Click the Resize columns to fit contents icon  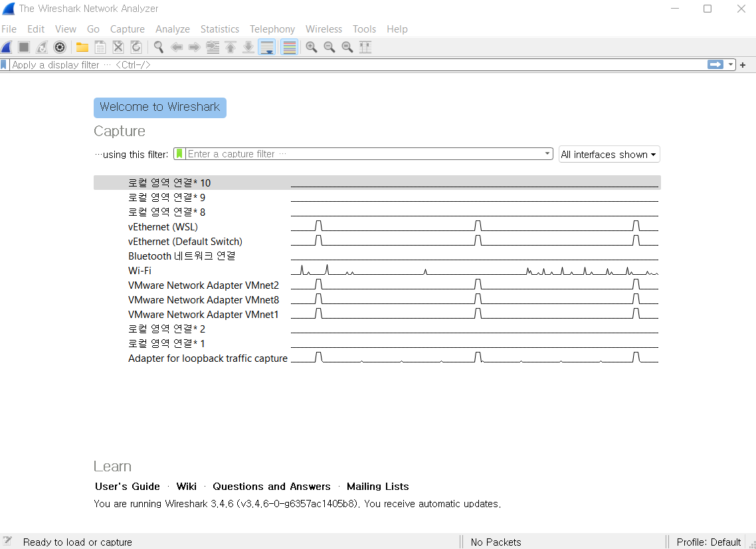tap(365, 47)
